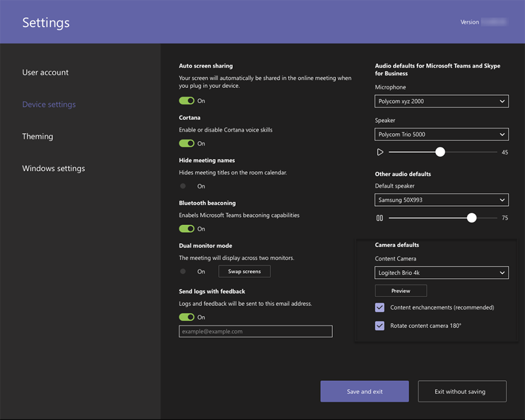Image resolution: width=525 pixels, height=420 pixels.
Task: Select Device settings in the sidebar
Action: (49, 104)
